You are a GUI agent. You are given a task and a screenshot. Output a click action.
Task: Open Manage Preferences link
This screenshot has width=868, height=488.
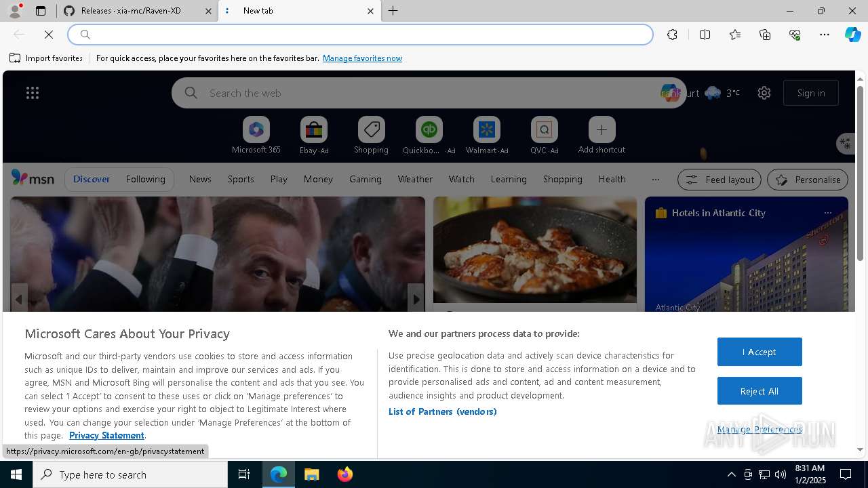pyautogui.click(x=759, y=429)
